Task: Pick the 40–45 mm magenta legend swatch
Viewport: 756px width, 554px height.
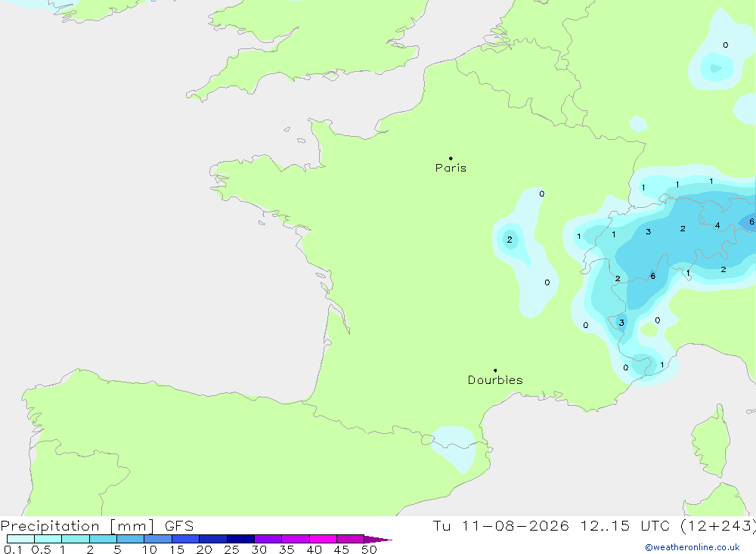Action: pos(323,539)
